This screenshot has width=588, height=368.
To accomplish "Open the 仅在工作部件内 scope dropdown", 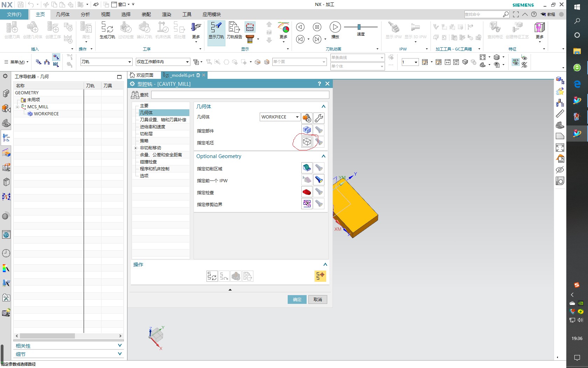I will click(163, 62).
